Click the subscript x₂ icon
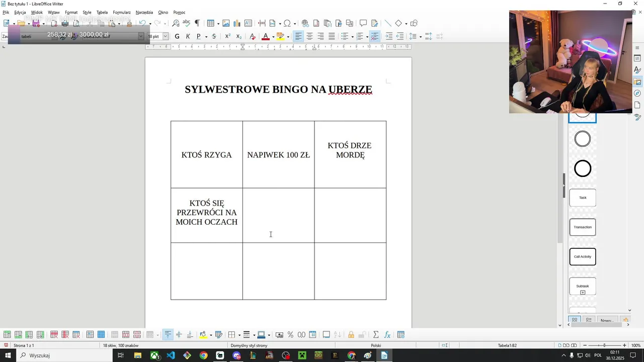 238,36
